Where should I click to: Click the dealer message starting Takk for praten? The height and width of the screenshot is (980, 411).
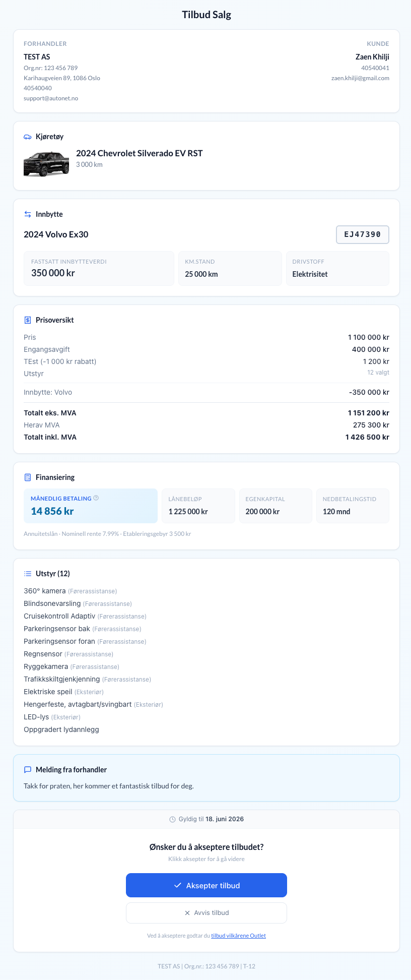109,786
